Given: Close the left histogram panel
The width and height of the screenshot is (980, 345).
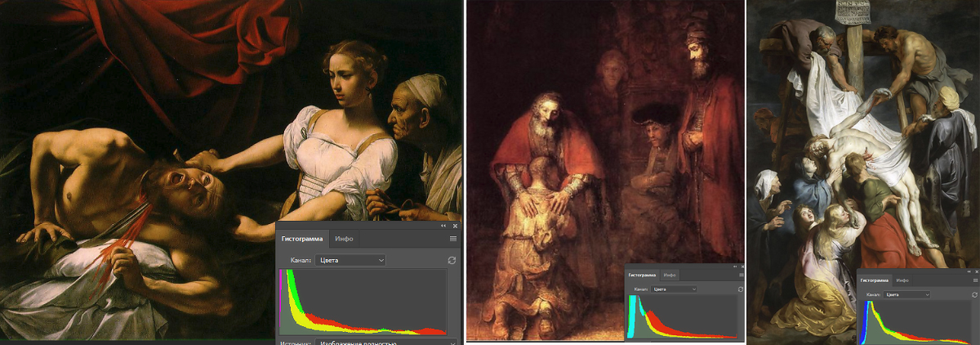Looking at the screenshot, I should pos(455,226).
